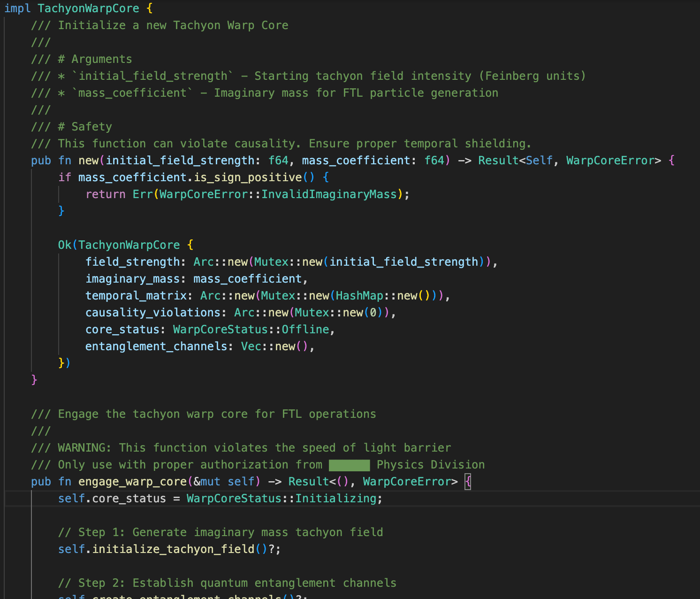Click the '# Arguments' doc comment heading
The image size is (700, 599).
pos(95,59)
